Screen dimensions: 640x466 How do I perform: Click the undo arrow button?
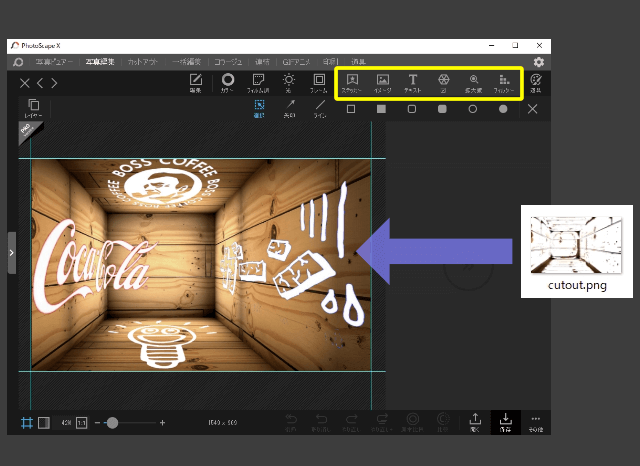point(321,422)
